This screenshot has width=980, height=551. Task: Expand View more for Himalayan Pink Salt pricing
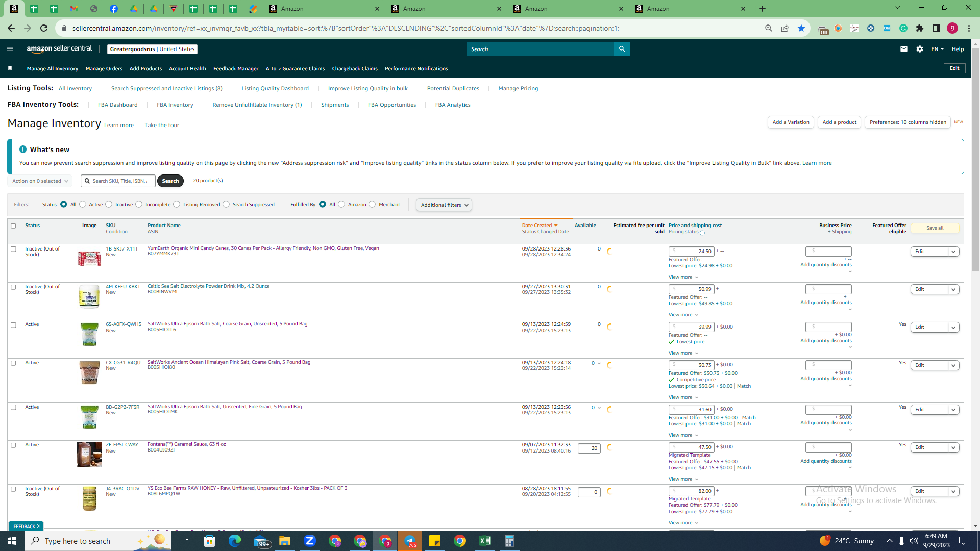coord(683,397)
